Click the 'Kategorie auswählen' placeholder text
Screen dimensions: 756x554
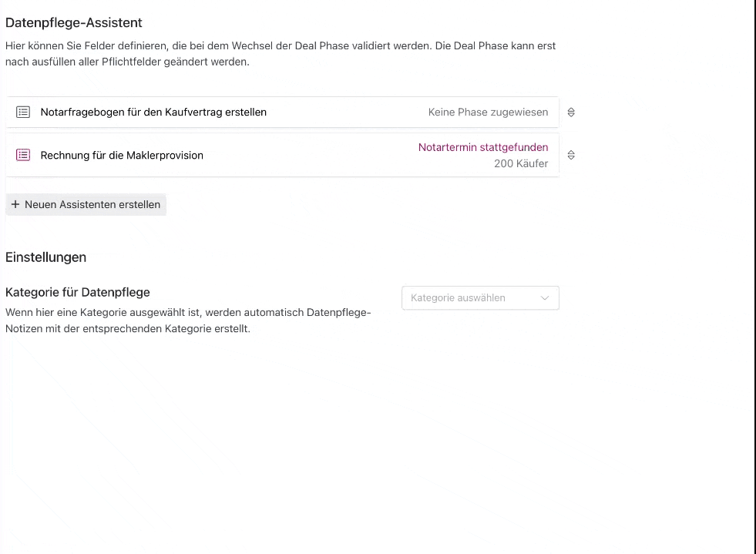pos(458,298)
